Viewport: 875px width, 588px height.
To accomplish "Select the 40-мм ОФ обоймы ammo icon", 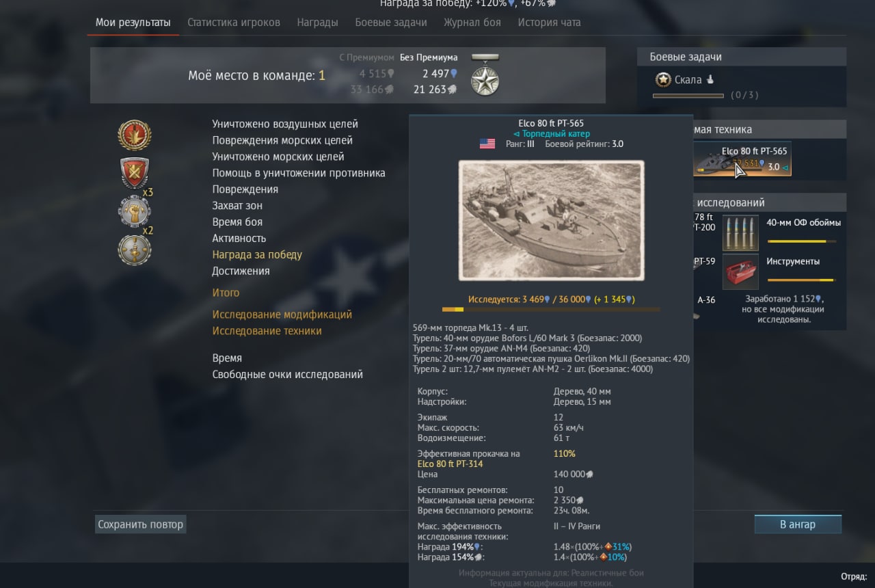I will (x=740, y=233).
